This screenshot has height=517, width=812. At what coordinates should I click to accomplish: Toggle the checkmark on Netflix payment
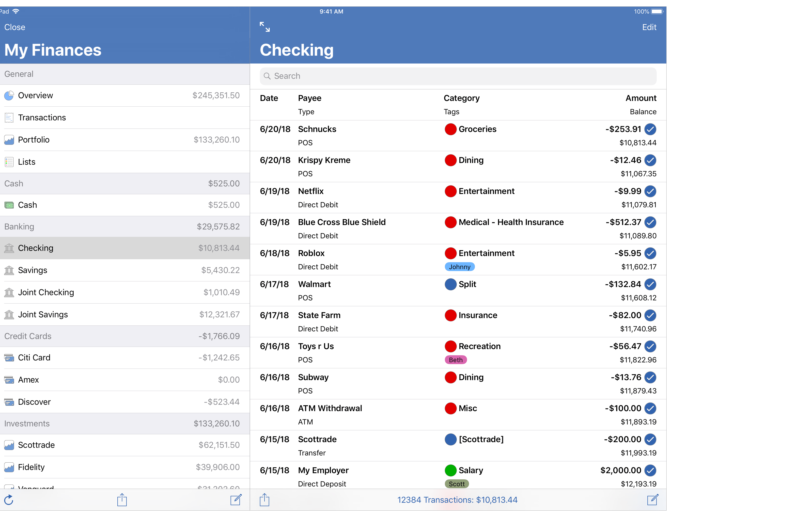click(650, 191)
